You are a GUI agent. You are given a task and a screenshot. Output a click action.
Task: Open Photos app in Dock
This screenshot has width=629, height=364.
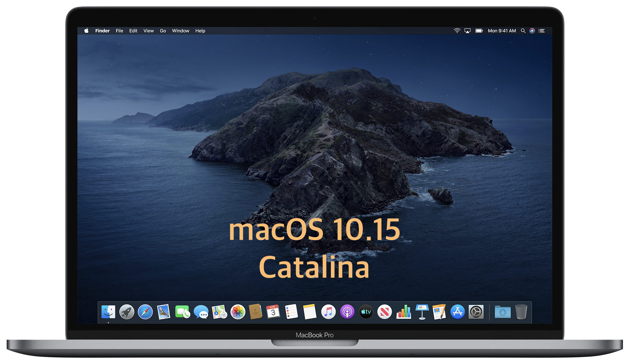click(x=238, y=312)
